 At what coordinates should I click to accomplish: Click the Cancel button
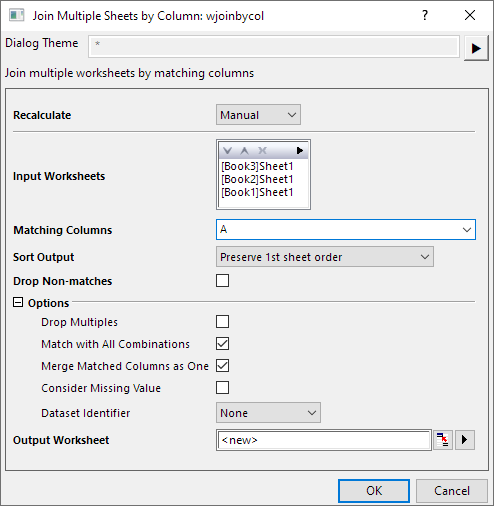452,491
